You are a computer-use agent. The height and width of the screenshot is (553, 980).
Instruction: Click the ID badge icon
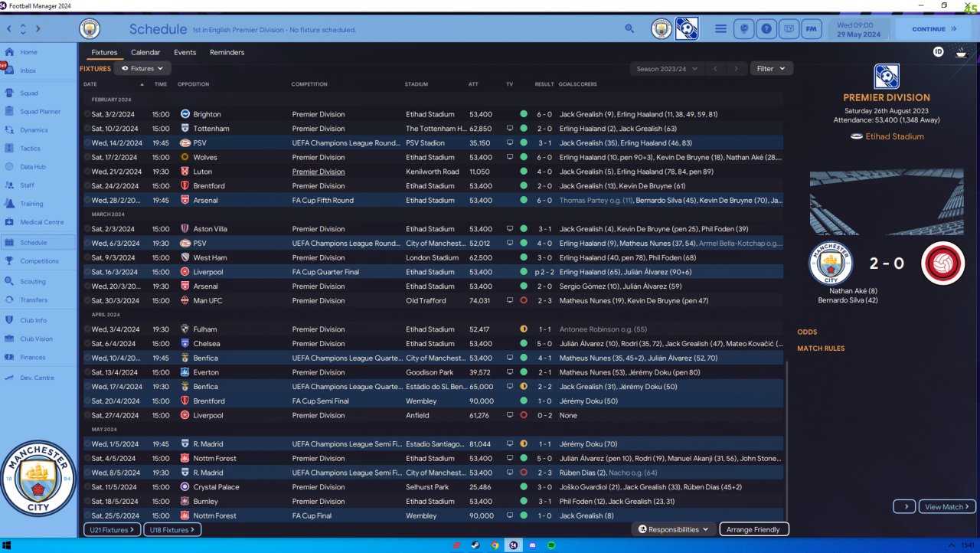click(939, 52)
